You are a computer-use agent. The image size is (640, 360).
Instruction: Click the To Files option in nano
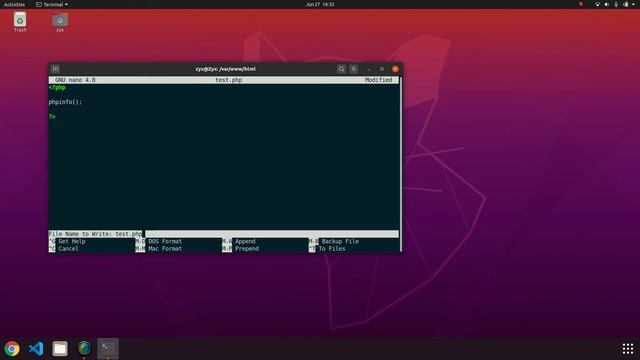click(327, 249)
